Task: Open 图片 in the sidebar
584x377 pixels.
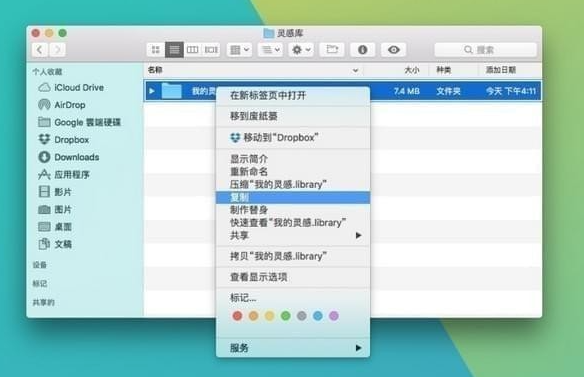Action: pyautogui.click(x=55, y=209)
